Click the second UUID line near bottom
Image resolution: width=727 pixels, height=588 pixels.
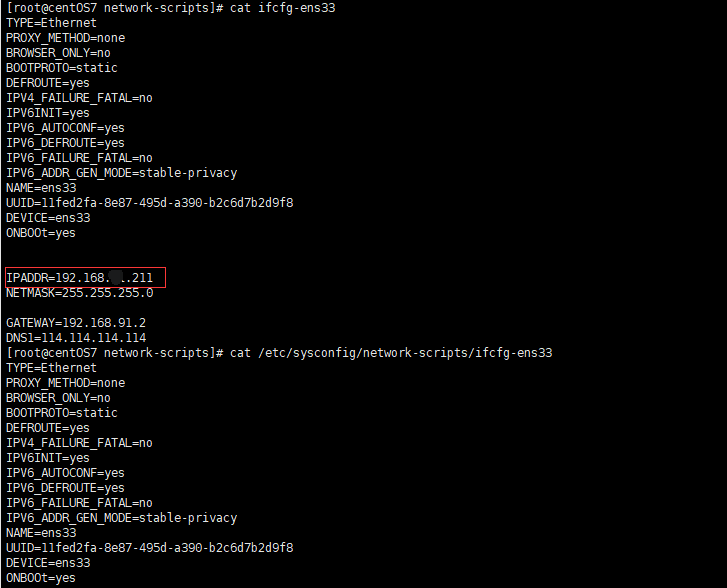pos(149,548)
